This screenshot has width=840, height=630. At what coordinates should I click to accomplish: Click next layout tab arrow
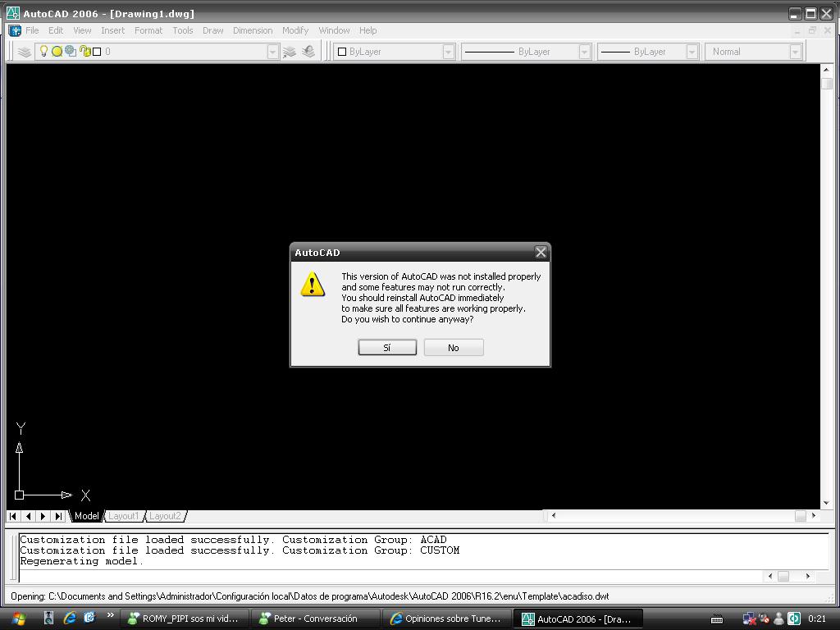(43, 516)
